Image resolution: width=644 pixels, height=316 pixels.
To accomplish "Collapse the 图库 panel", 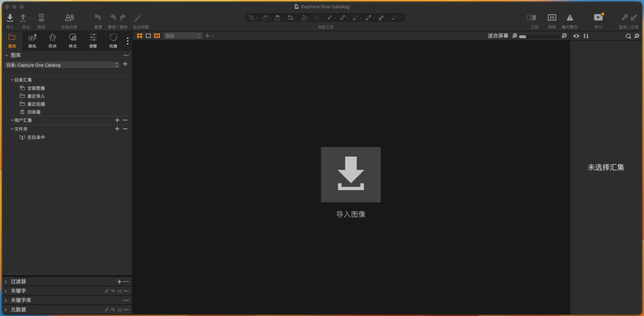I will point(6,55).
